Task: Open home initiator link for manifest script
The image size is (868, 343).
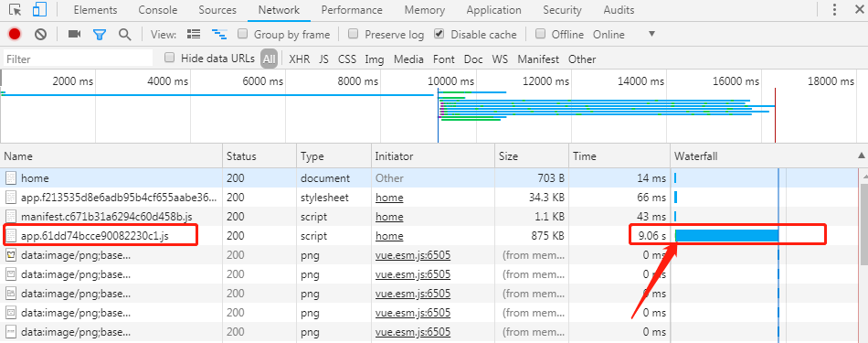Action: [x=389, y=217]
